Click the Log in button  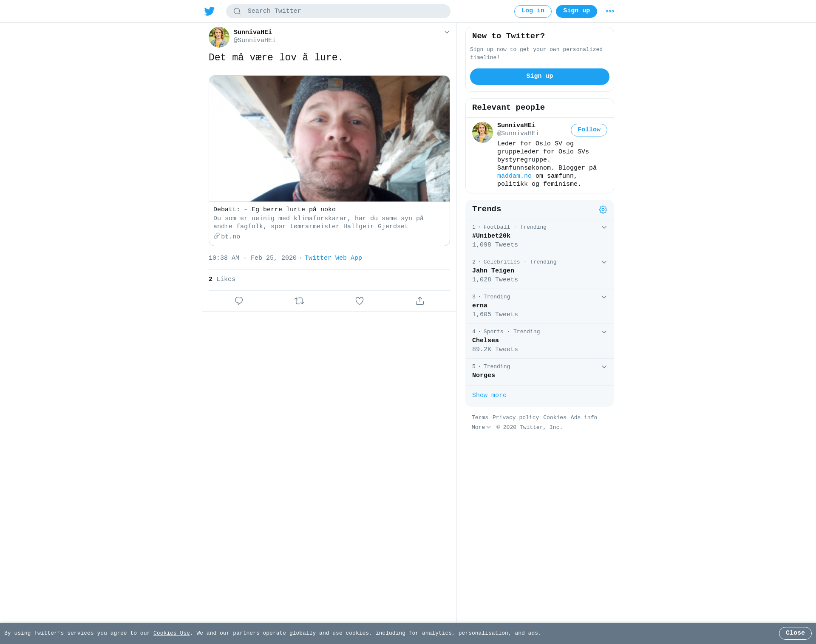[533, 11]
